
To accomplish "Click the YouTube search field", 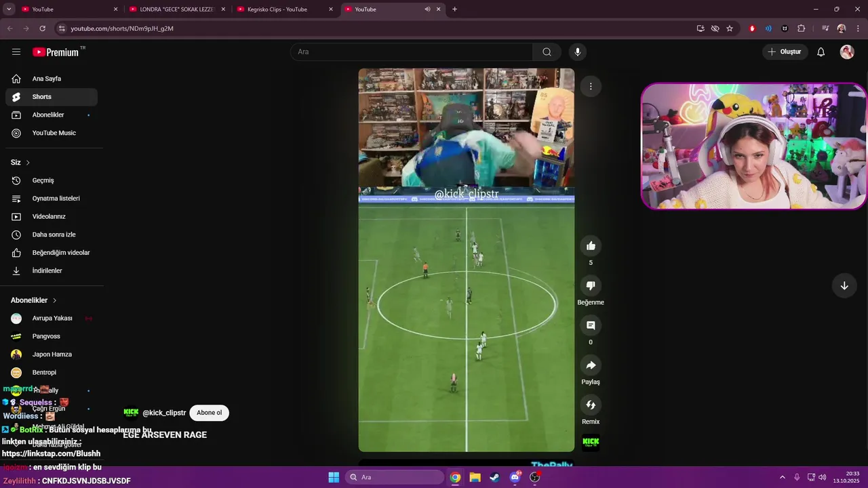I will [412, 52].
